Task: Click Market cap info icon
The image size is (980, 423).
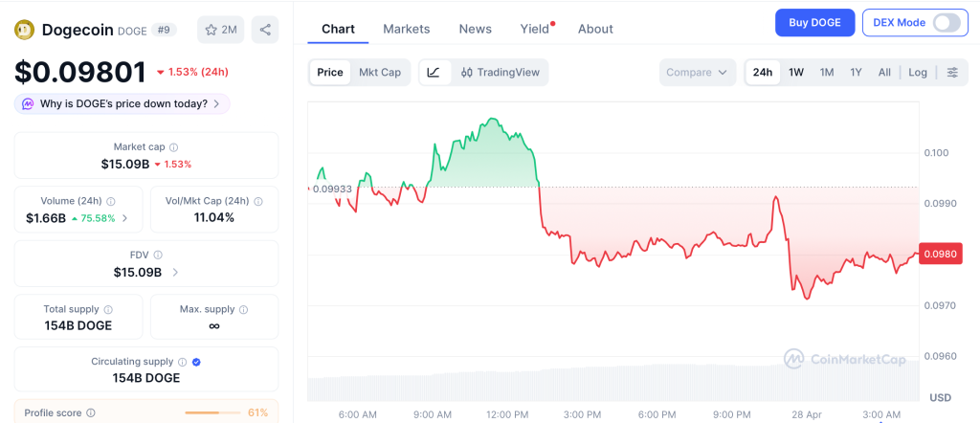Action: click(x=173, y=147)
